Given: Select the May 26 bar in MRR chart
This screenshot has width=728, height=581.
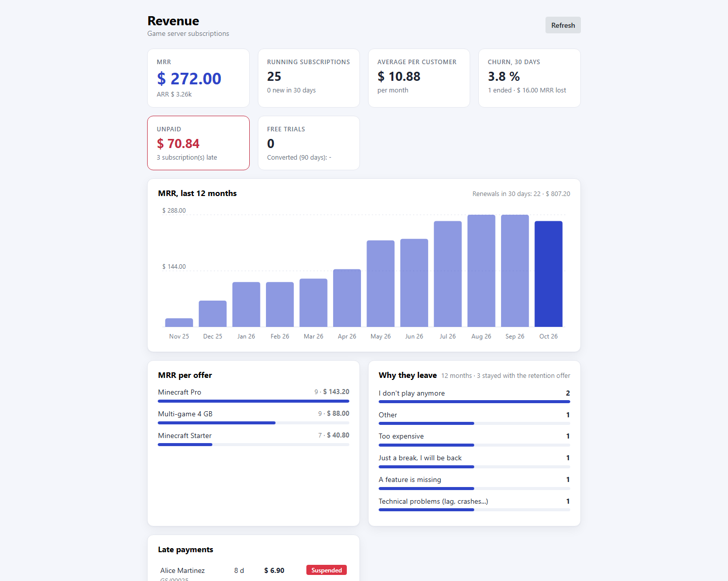Looking at the screenshot, I should coord(381,283).
